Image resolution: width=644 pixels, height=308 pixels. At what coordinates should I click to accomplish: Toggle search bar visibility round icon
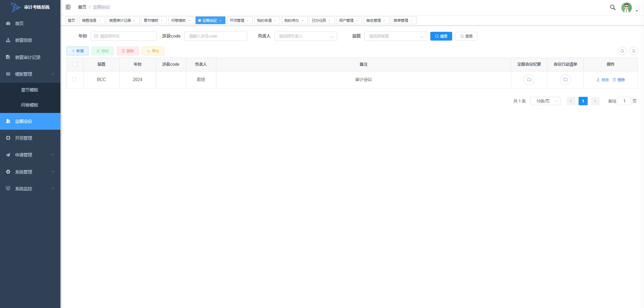click(622, 51)
